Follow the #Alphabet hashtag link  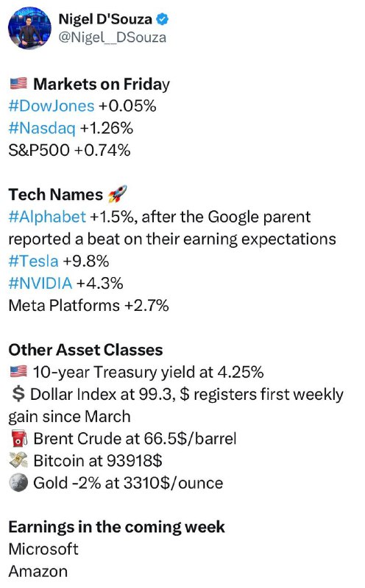[x=47, y=217]
